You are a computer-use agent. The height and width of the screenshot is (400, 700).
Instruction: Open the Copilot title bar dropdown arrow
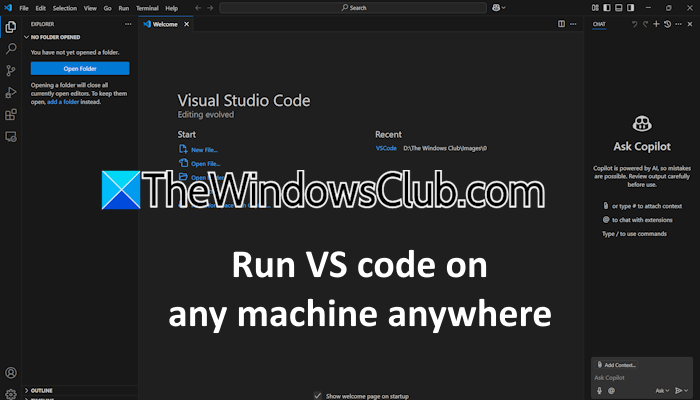[504, 8]
